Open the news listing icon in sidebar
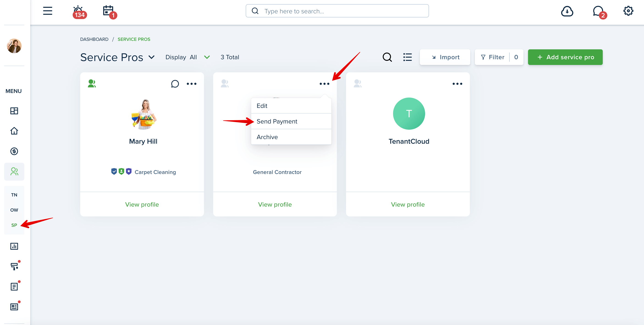This screenshot has height=325, width=644. (14, 306)
